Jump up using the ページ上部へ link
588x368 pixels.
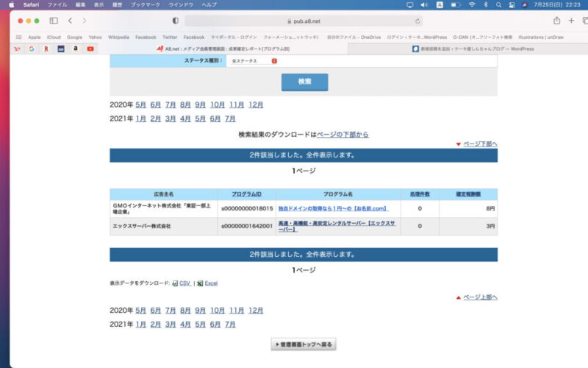click(x=480, y=297)
